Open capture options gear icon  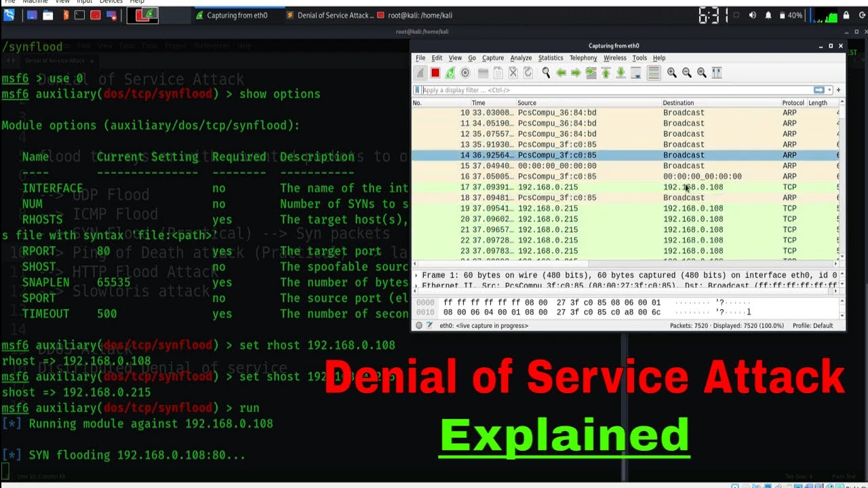click(465, 73)
